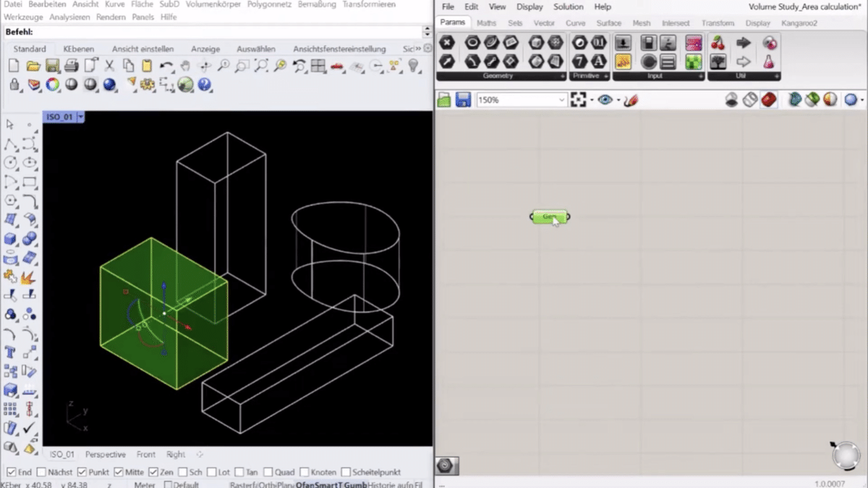The image size is (868, 488).
Task: Select the Box solid tool in sidebar
Action: 11,238
